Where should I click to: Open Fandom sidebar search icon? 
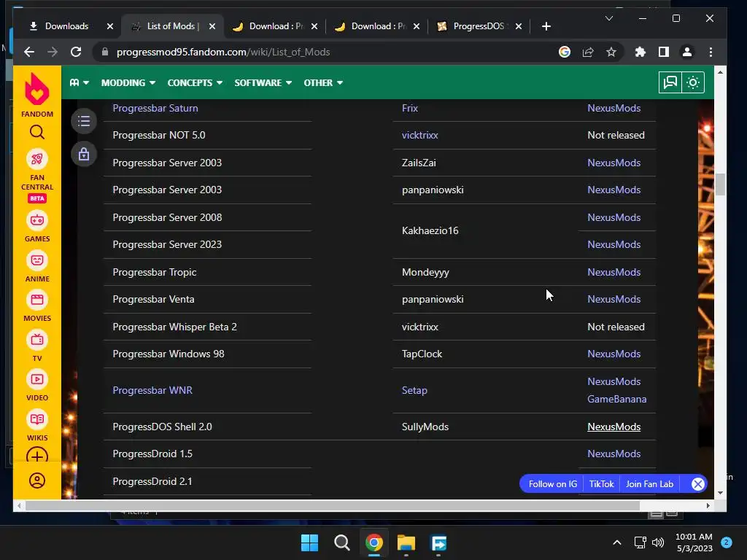[x=36, y=132]
